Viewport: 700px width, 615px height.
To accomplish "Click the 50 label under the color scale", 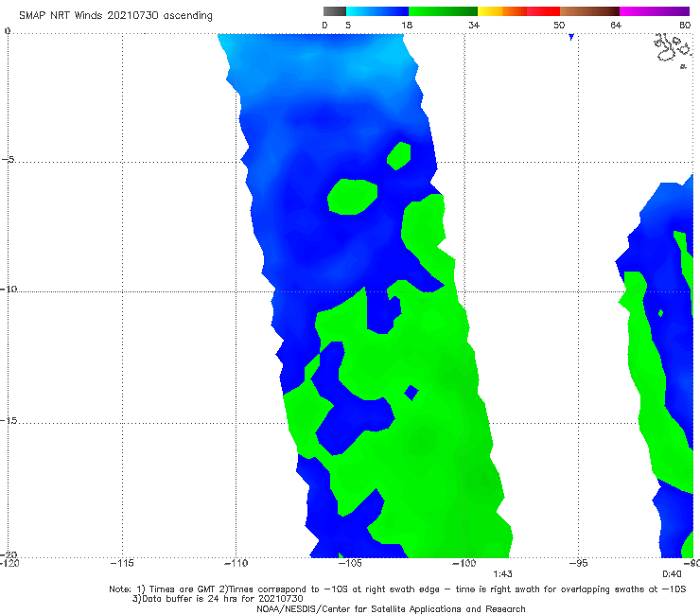I will coord(559,25).
